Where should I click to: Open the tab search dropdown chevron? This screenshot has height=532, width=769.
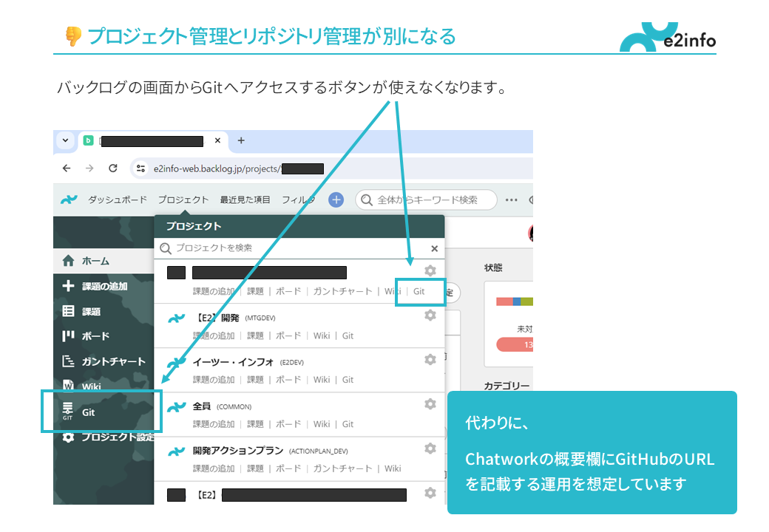click(65, 140)
